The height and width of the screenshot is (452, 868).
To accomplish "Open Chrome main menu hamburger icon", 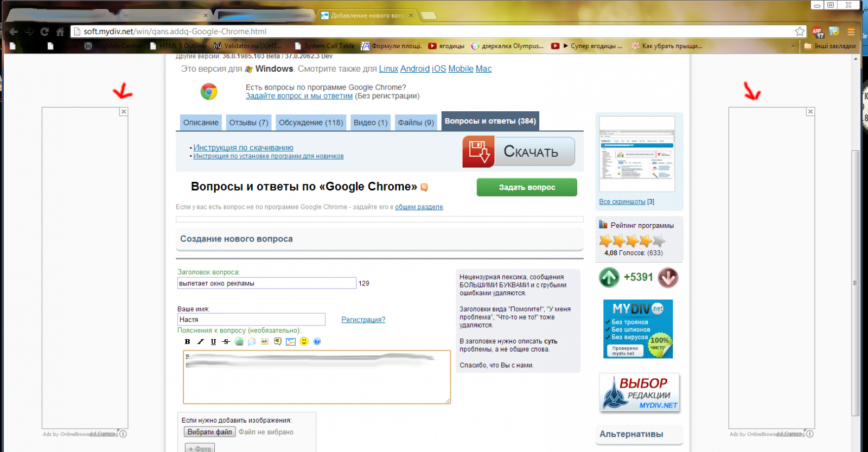I will (x=851, y=31).
